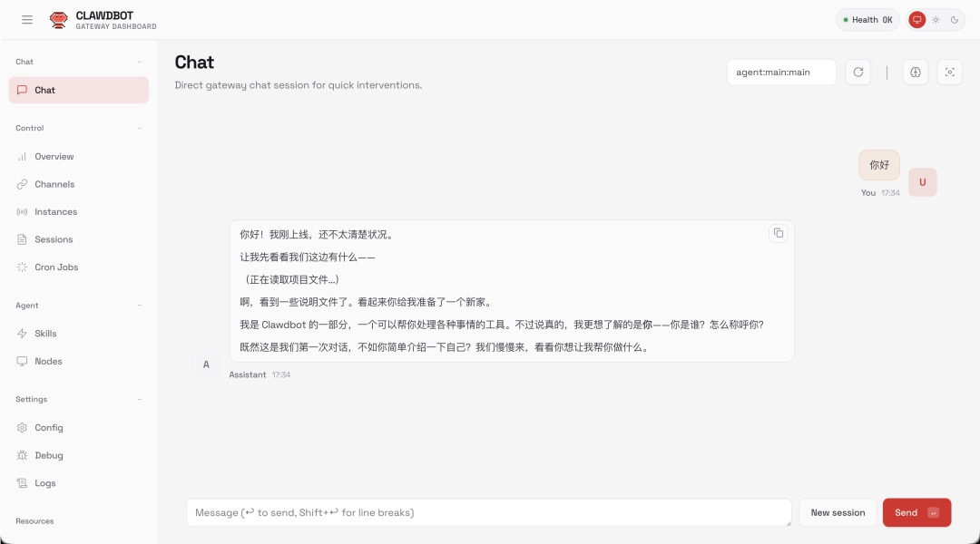Click the focus mode icon button
980x544 pixels.
coord(949,73)
